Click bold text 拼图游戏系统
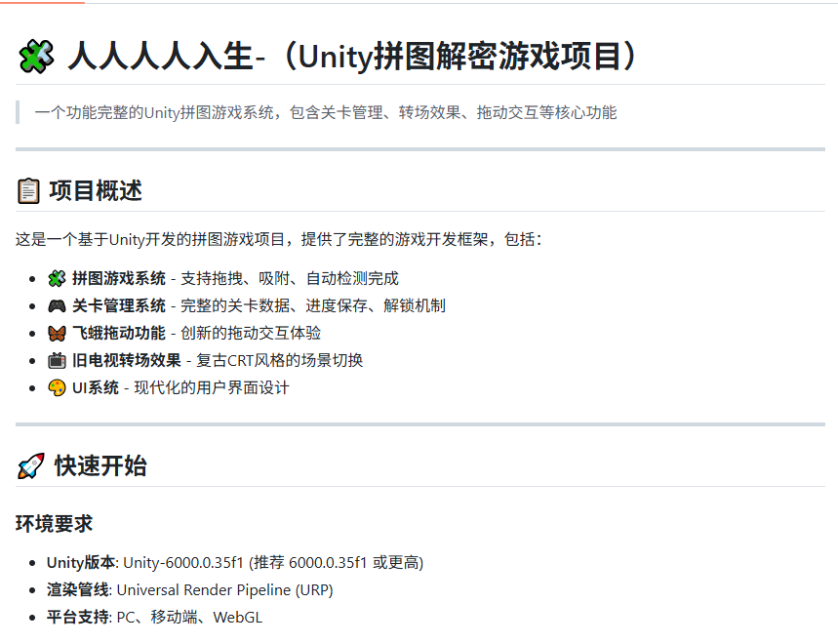This screenshot has height=644, width=838. click(x=119, y=278)
